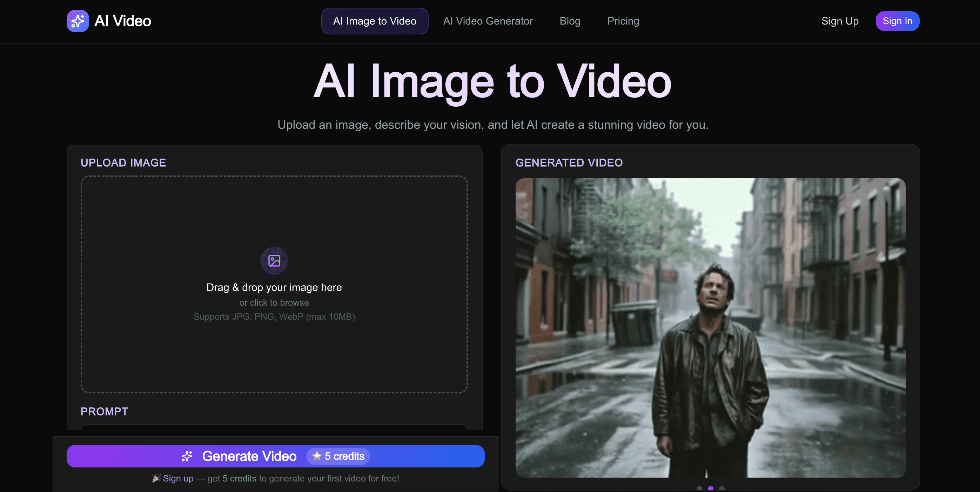Viewport: 980px width, 492px height.
Task: Click the 'or click to browse' upload text
Action: (x=274, y=302)
